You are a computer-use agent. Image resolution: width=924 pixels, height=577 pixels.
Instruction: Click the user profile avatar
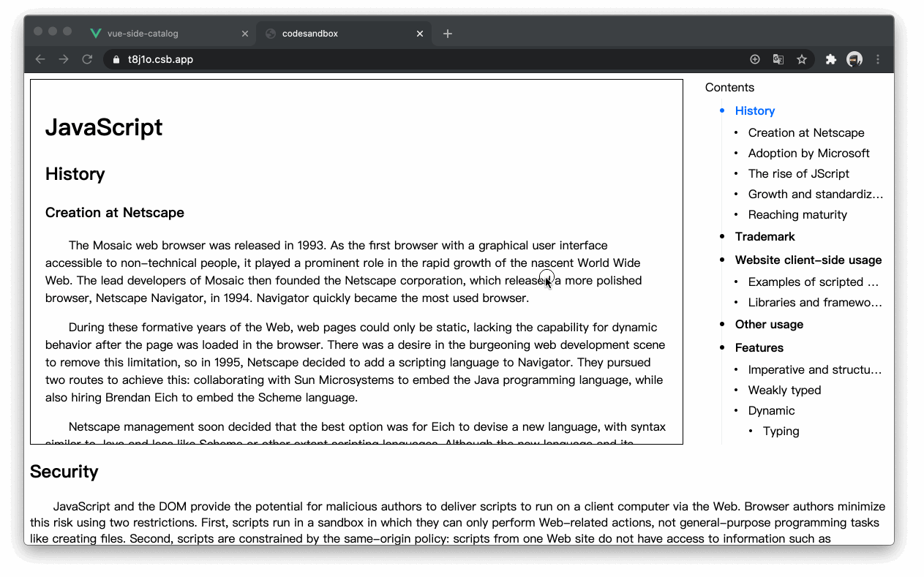854,59
